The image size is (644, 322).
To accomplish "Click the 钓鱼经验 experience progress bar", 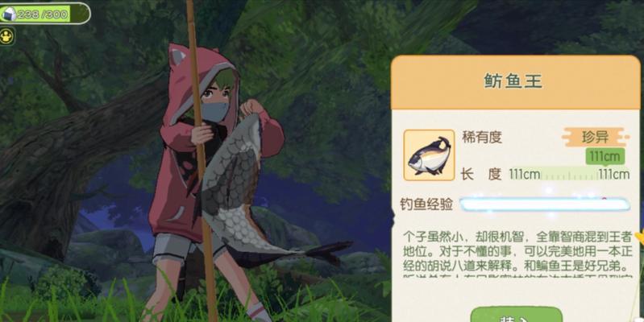I will coord(544,204).
